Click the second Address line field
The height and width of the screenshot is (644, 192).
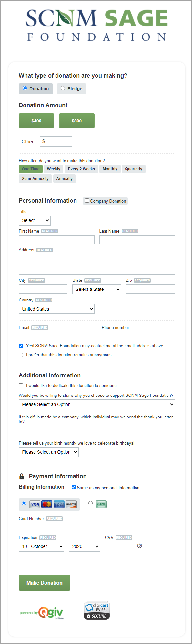[x=97, y=270]
